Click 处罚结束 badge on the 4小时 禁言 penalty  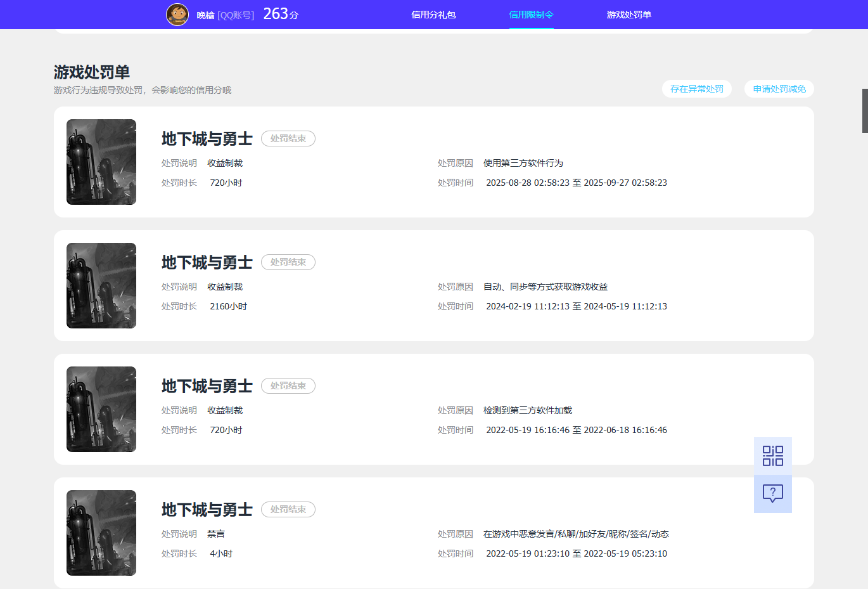288,509
